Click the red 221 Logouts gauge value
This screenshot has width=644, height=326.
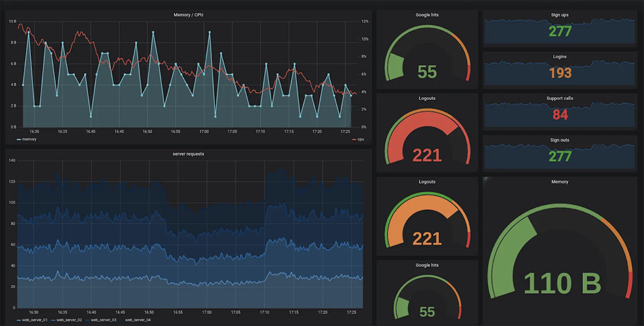pyautogui.click(x=427, y=155)
